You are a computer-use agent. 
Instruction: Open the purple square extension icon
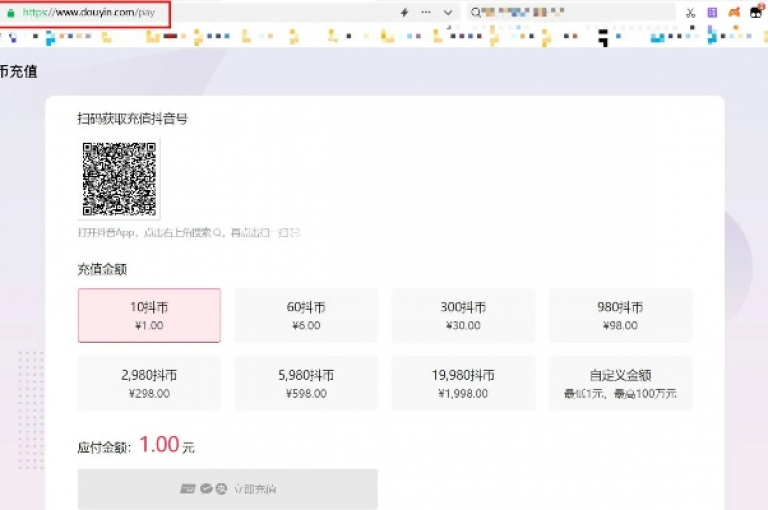coord(712,13)
